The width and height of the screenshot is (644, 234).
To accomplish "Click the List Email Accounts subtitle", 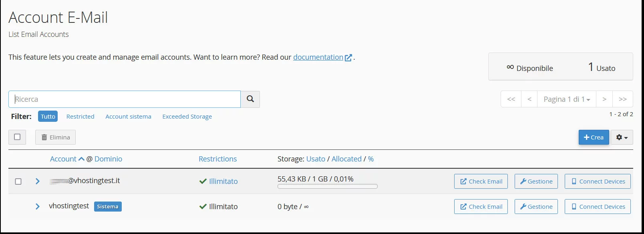I will pos(38,34).
